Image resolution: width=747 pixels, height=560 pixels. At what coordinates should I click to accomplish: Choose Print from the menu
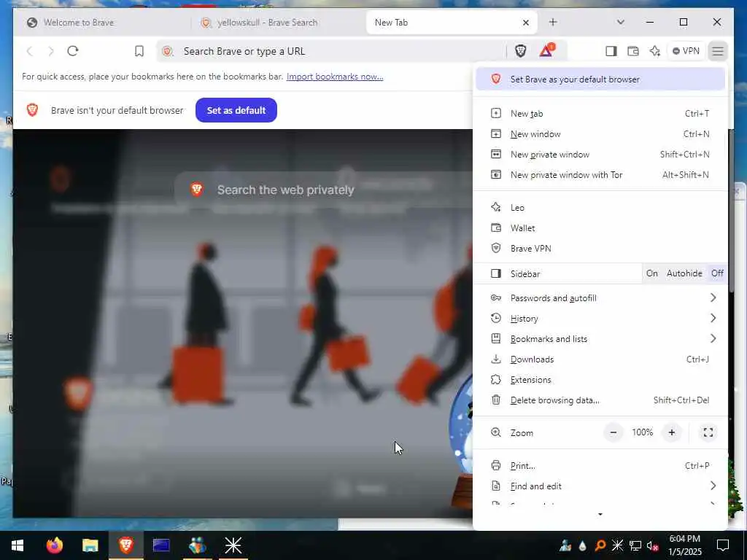(x=600, y=466)
